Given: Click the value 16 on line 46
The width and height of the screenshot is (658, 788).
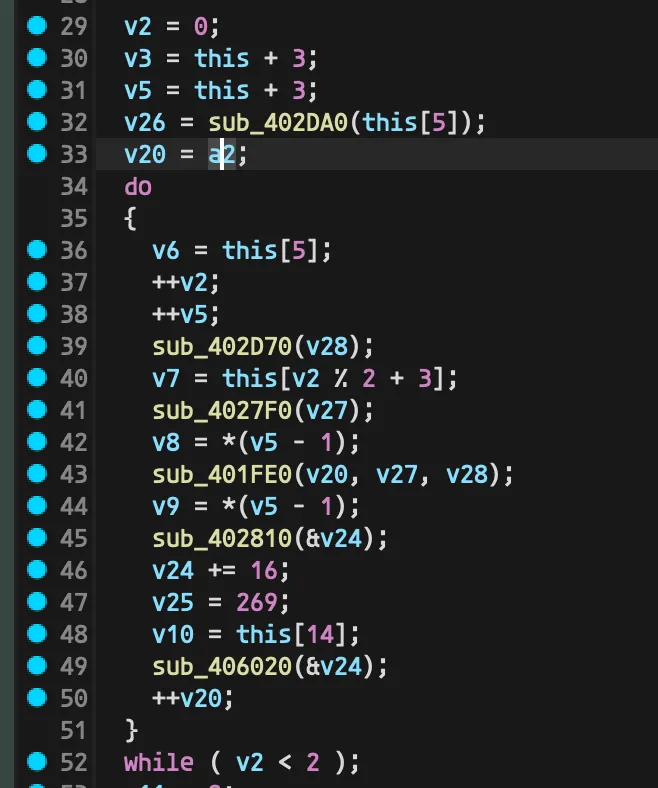Looking at the screenshot, I should (264, 570).
